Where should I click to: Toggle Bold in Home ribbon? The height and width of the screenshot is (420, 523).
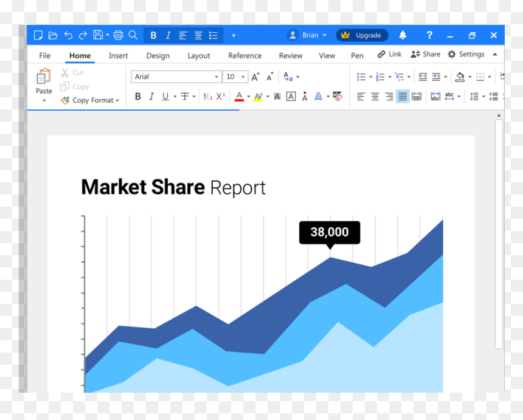tap(138, 97)
